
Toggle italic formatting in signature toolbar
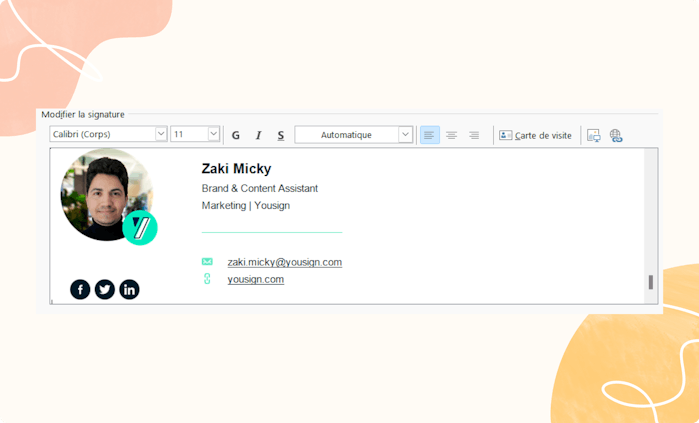click(259, 135)
